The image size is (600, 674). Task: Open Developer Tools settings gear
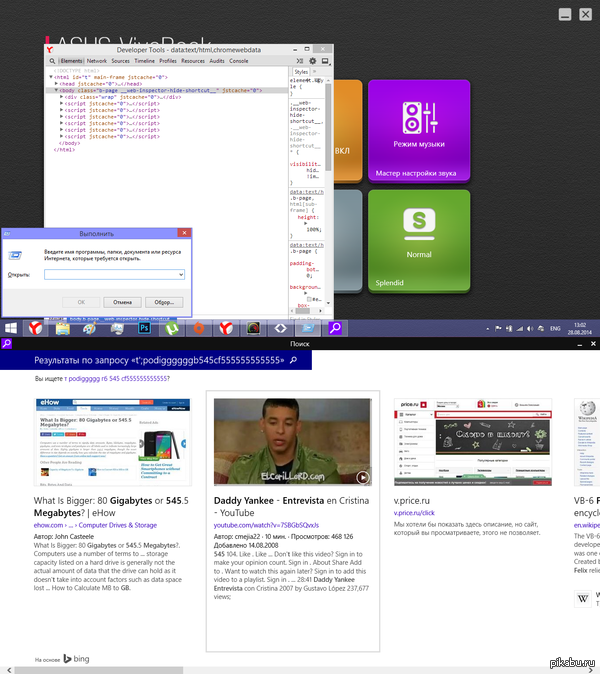click(x=312, y=60)
